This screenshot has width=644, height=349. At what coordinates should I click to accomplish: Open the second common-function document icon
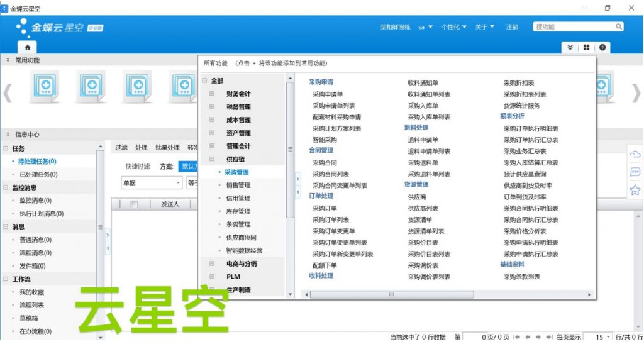click(92, 86)
